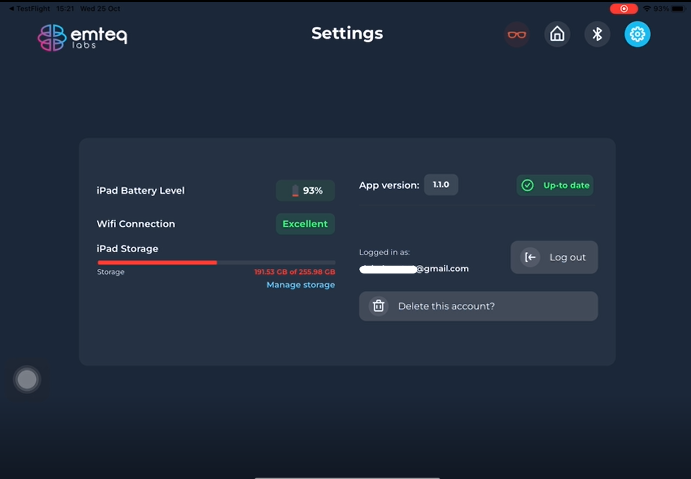Tap the battery icon next to 93%

[295, 191]
